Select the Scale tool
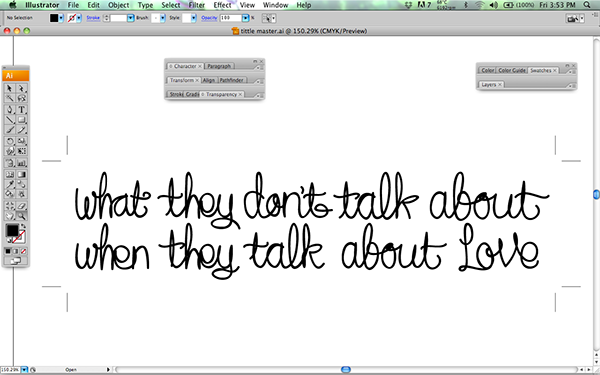The image size is (600, 375). tap(21, 141)
